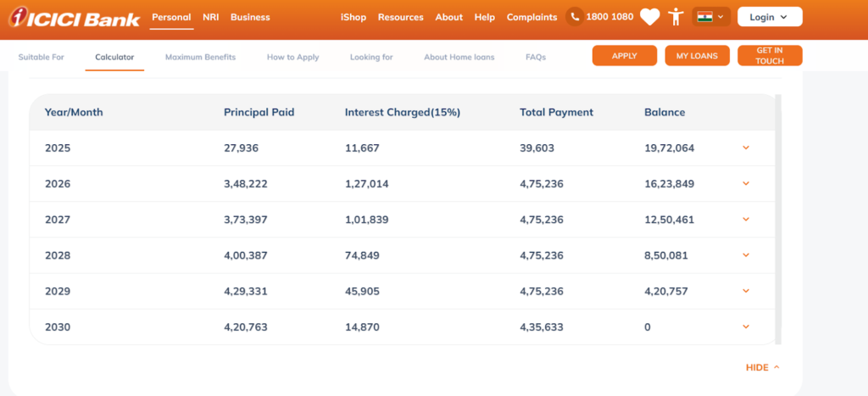The height and width of the screenshot is (396, 868).
Task: Expand the 2026 monthly breakdown
Action: 746,183
